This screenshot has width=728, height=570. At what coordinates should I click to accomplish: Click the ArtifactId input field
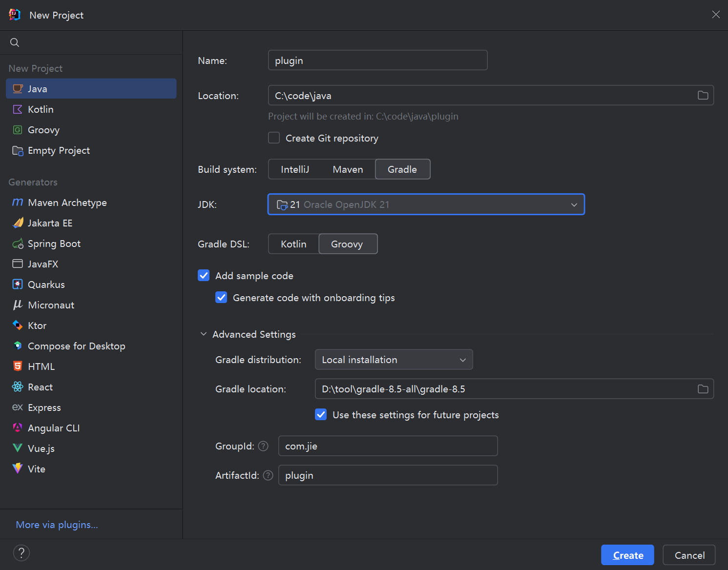(x=388, y=475)
